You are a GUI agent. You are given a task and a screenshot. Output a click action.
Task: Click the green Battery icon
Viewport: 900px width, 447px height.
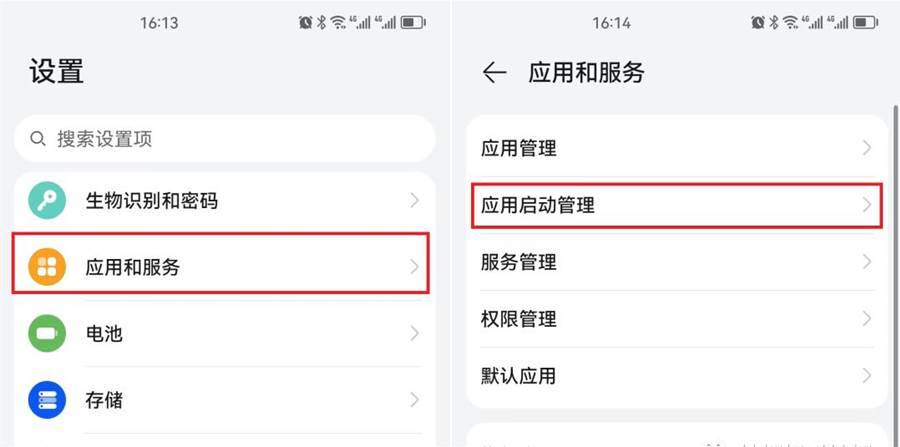tap(47, 333)
